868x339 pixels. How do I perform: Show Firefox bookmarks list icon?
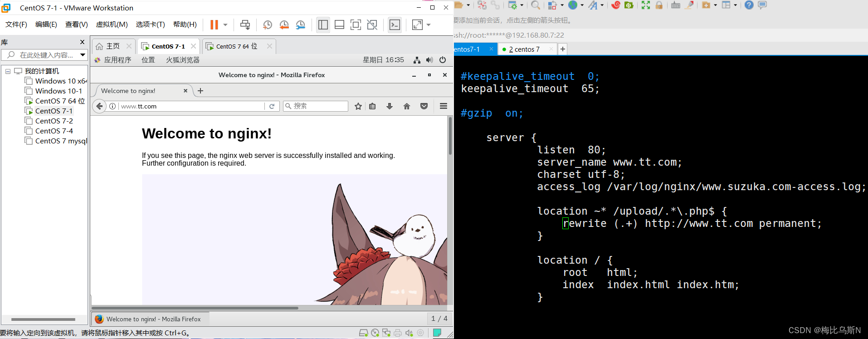pyautogui.click(x=372, y=106)
